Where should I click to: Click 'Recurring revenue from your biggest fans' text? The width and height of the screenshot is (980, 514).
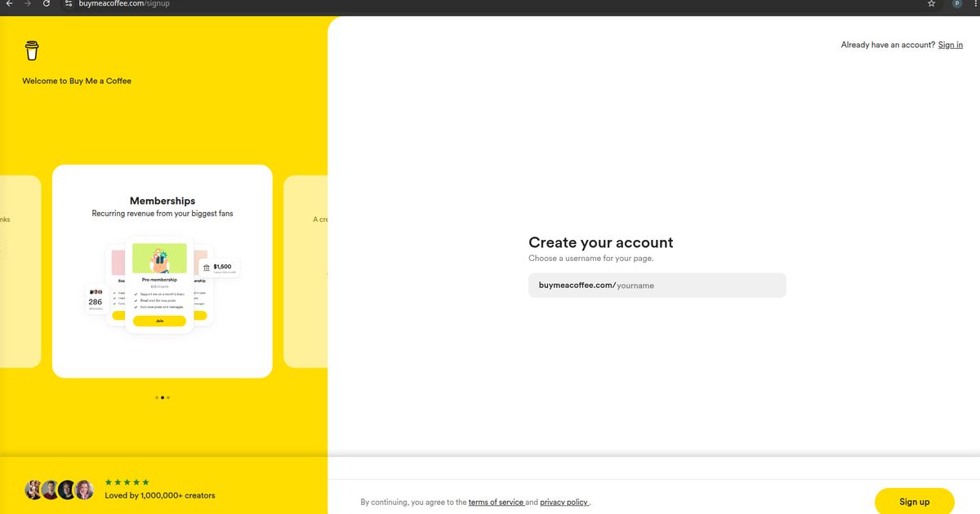point(163,214)
